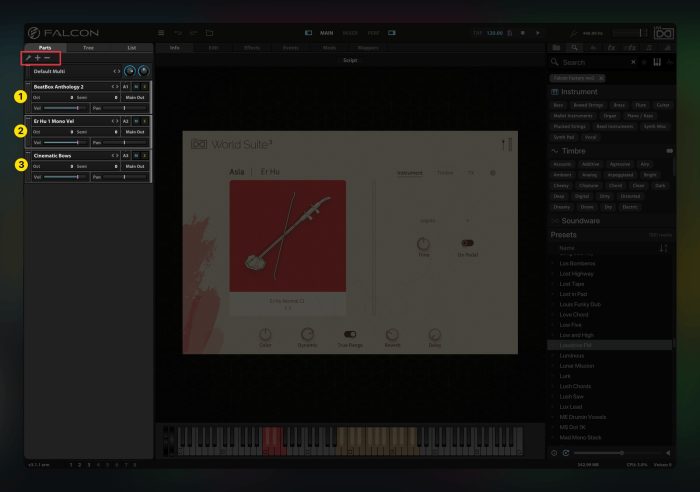Filter by the Guitar instrument tag
This screenshot has height=492, width=700.
click(662, 105)
